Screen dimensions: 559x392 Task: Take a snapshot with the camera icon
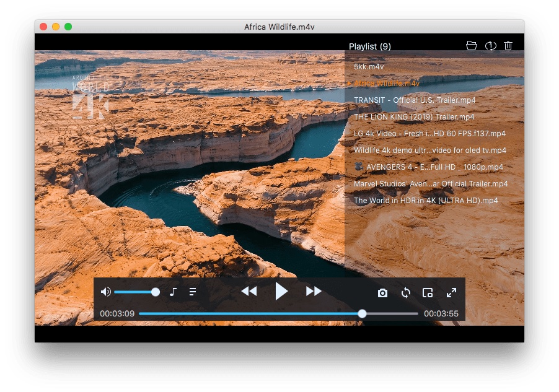(x=382, y=293)
